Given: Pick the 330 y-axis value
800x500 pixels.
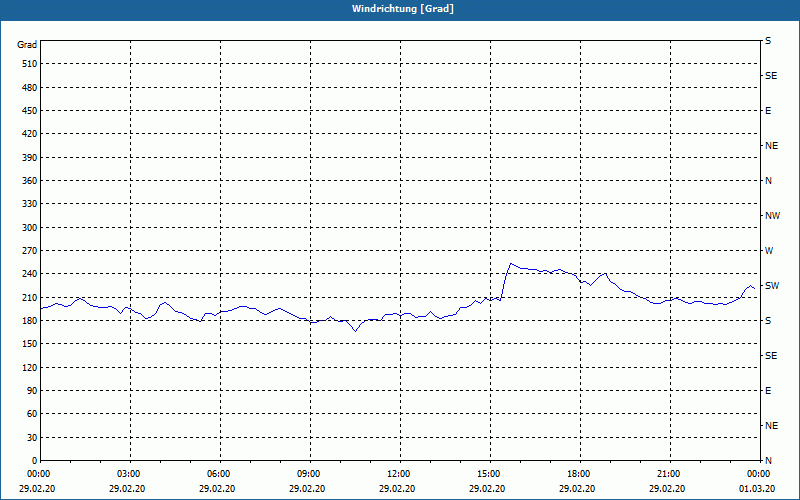Looking at the screenshot, I should pos(29,204).
